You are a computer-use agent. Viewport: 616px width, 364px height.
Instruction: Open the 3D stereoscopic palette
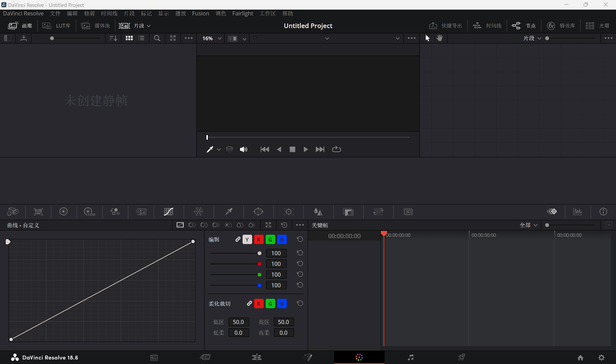[x=408, y=212]
